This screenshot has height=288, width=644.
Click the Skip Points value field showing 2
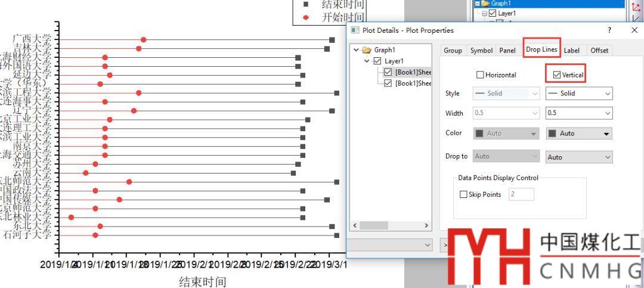coord(522,194)
